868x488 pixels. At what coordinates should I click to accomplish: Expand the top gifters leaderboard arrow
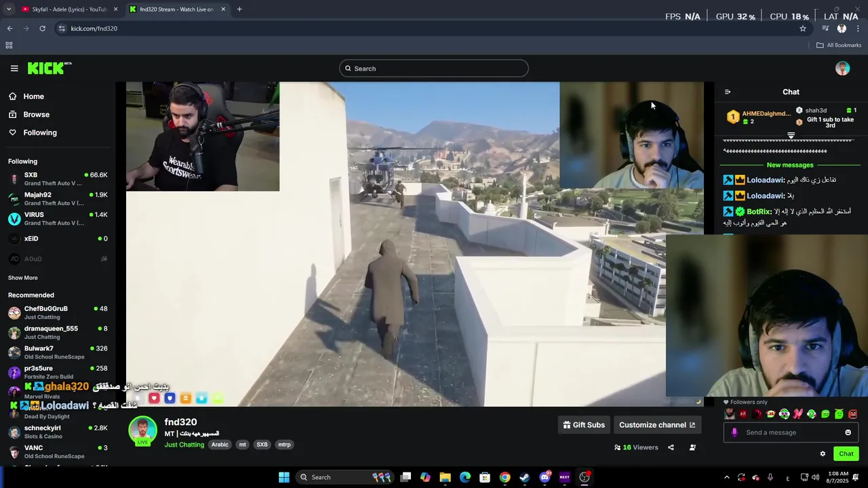tap(791, 136)
